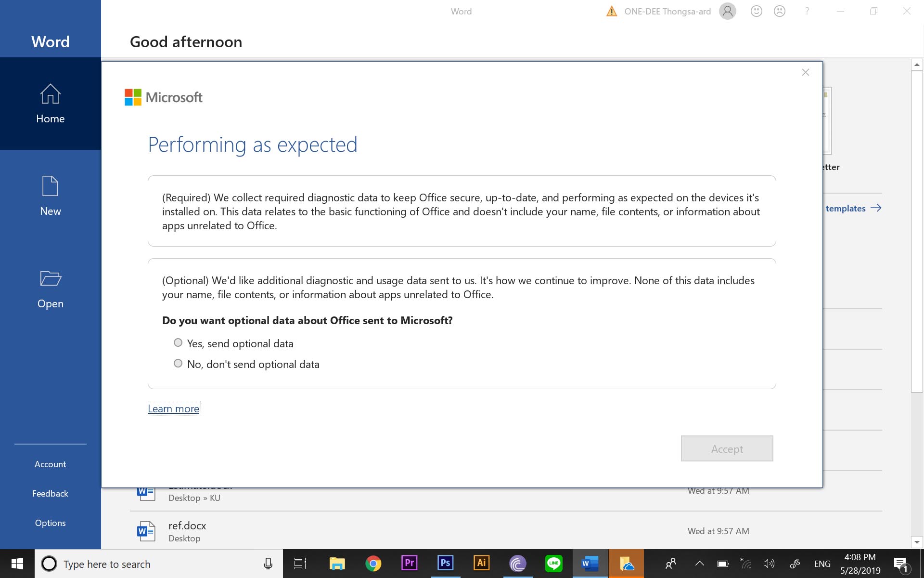924x578 pixels.
Task: Click the Learn more link
Action: (x=174, y=408)
